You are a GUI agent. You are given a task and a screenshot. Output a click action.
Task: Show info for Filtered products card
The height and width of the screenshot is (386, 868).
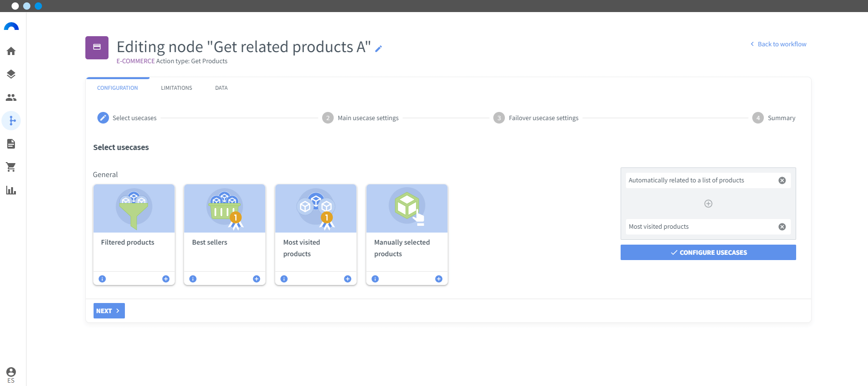coord(102,279)
